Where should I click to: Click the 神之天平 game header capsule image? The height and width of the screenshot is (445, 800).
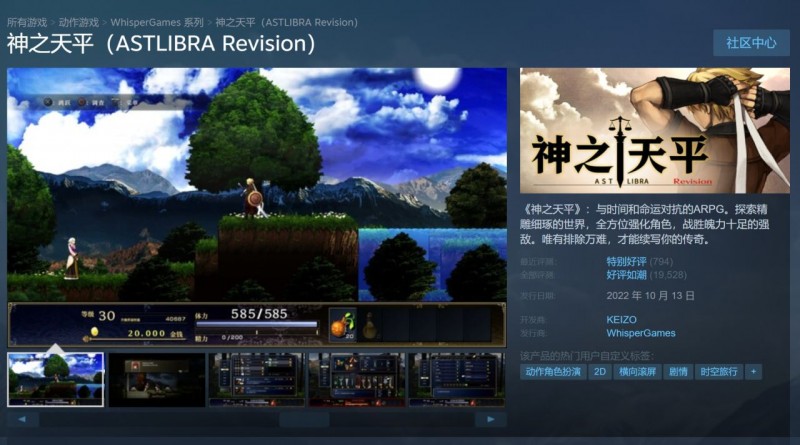(655, 131)
